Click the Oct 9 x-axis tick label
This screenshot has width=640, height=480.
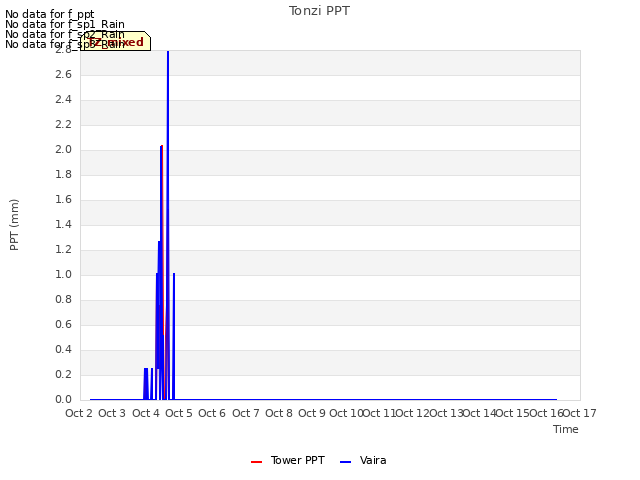(312, 413)
